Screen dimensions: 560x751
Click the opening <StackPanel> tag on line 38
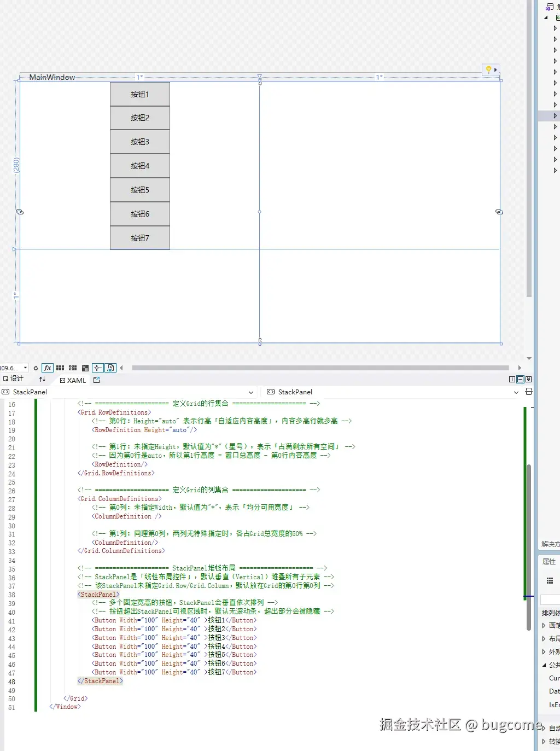click(98, 594)
